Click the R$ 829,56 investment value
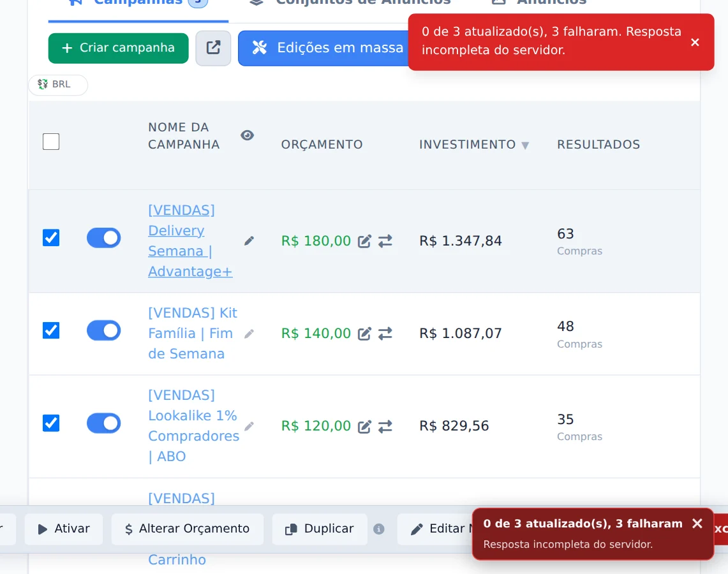The image size is (728, 574). point(454,426)
